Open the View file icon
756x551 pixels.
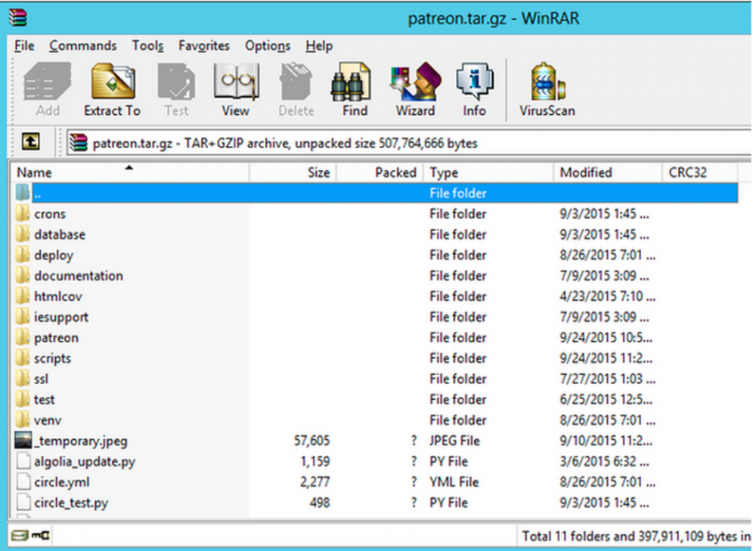[x=235, y=82]
